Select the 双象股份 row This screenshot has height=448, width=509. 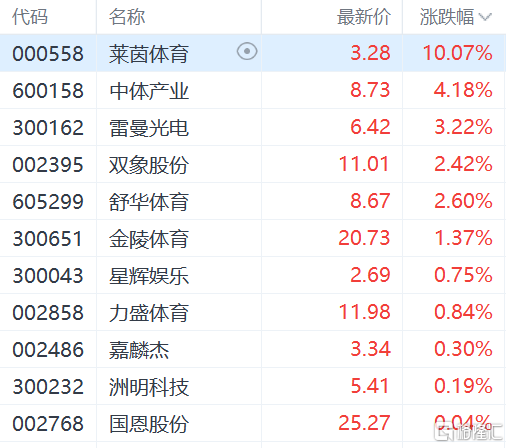click(x=252, y=164)
